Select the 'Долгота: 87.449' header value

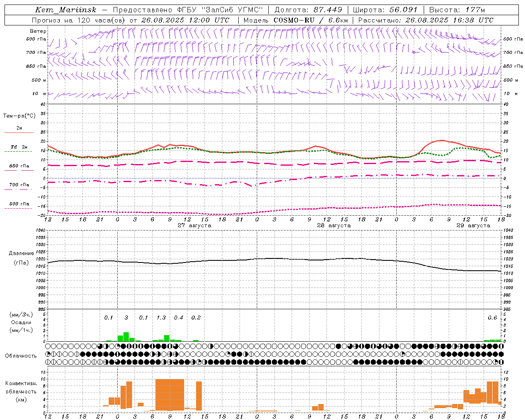(x=308, y=10)
